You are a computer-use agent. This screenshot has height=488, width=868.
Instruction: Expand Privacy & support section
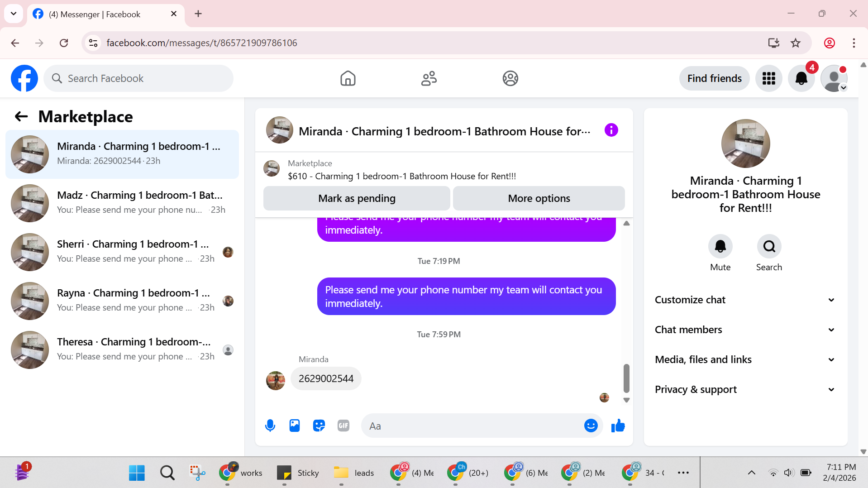(745, 389)
